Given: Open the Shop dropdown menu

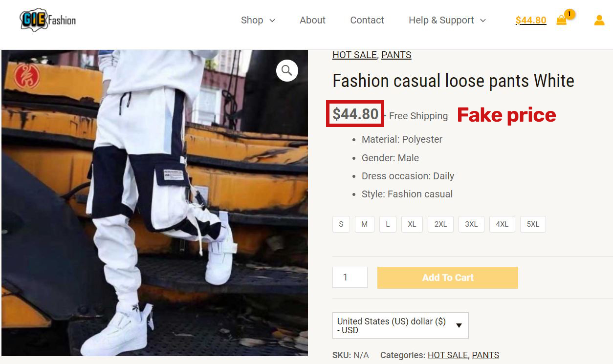Looking at the screenshot, I should click(x=258, y=21).
